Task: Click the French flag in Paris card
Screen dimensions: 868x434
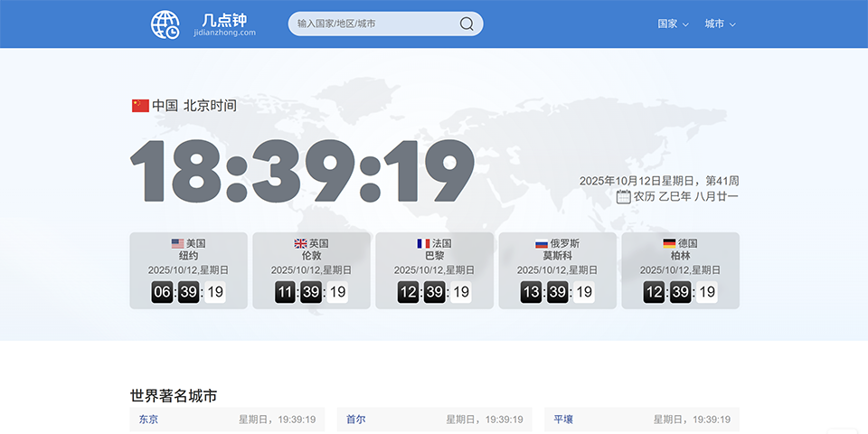Action: tap(423, 243)
